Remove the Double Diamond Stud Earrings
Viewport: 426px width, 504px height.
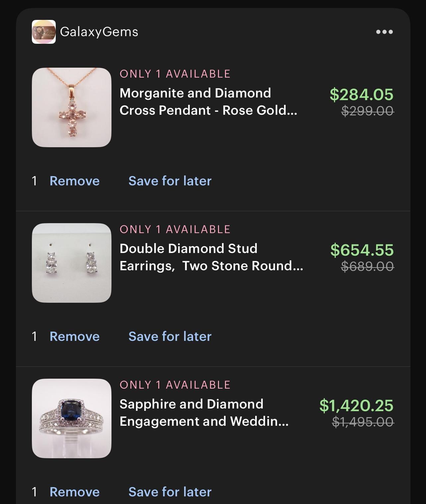(x=75, y=336)
